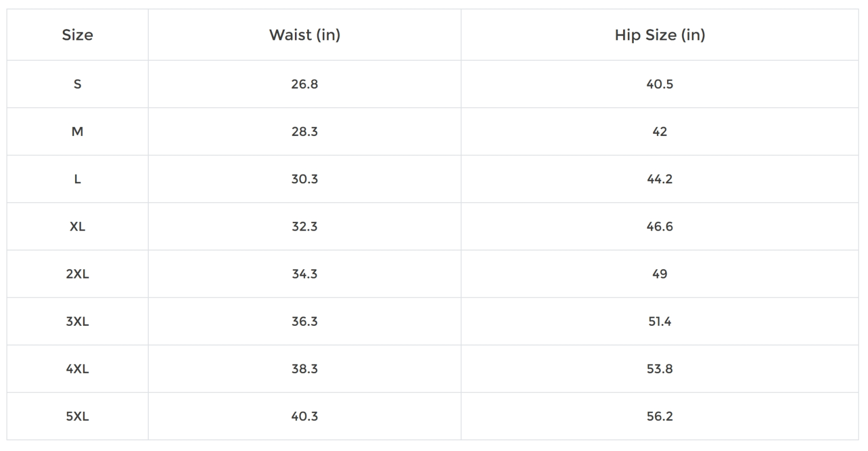This screenshot has height=451, width=868.
Task: Select the XL size cell
Action: pyautogui.click(x=77, y=226)
